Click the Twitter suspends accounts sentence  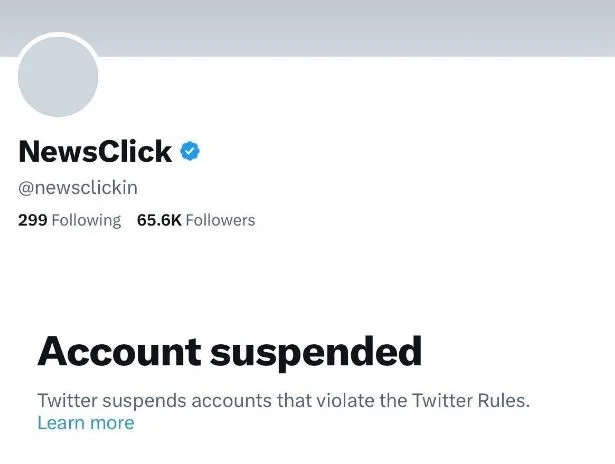click(x=283, y=400)
